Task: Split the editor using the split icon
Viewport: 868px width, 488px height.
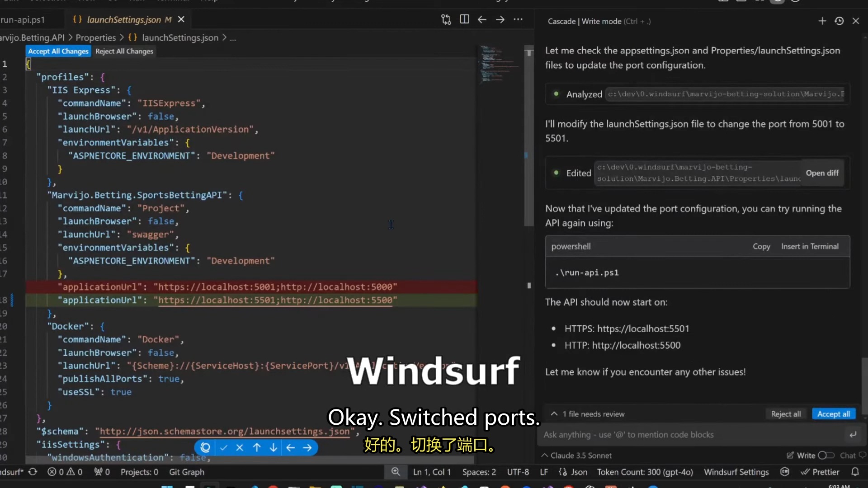Action: tap(464, 19)
